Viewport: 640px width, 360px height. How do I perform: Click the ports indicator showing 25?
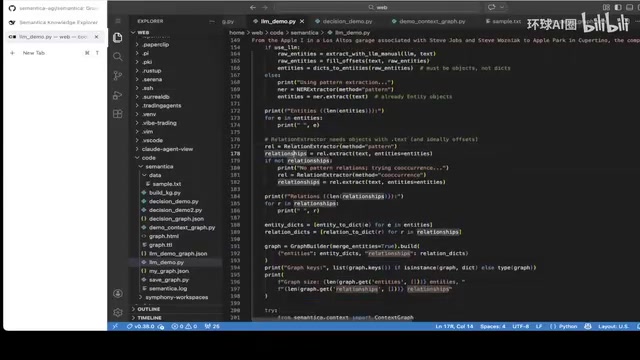point(212,326)
